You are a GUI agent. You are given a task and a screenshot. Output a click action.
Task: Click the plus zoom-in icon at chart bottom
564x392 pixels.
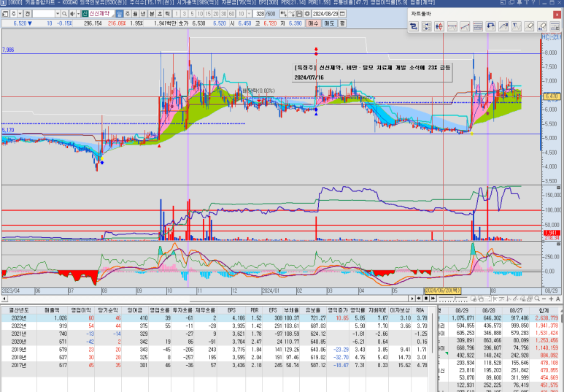point(551,299)
